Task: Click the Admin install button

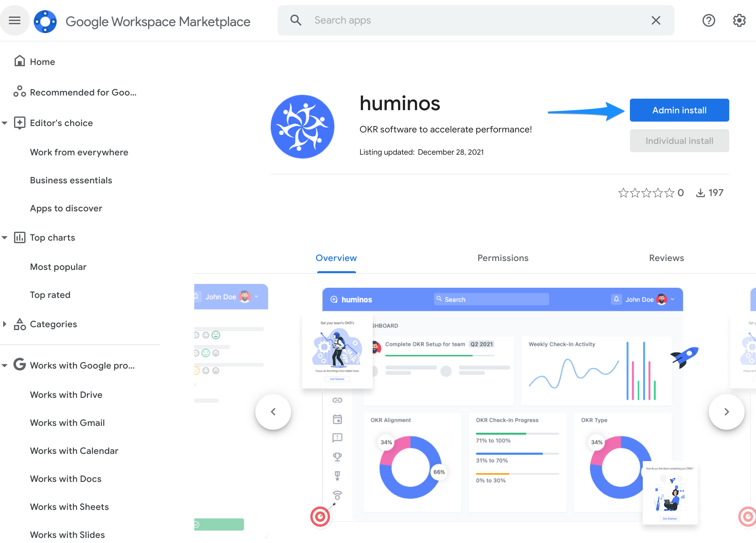Action: [x=679, y=110]
